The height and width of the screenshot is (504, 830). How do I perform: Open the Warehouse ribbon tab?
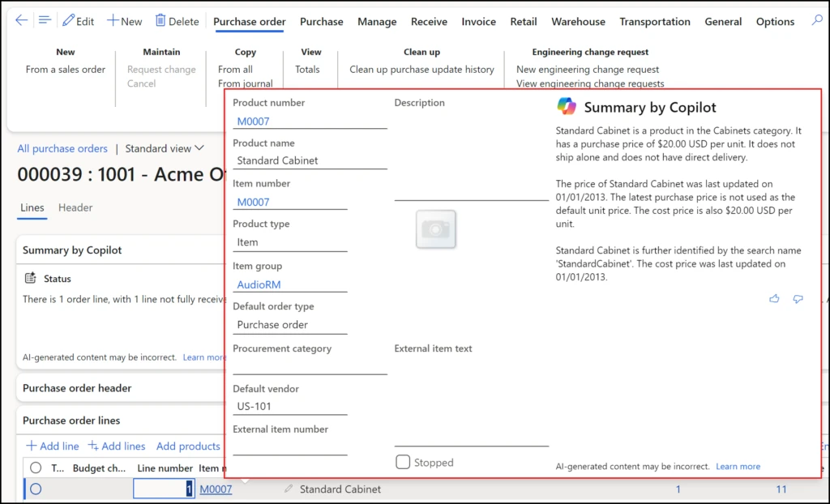click(578, 21)
